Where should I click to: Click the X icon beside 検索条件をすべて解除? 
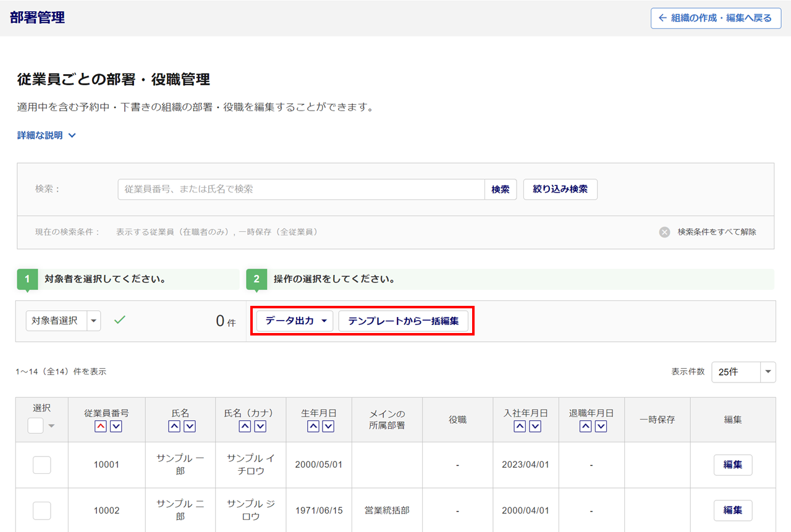(664, 232)
